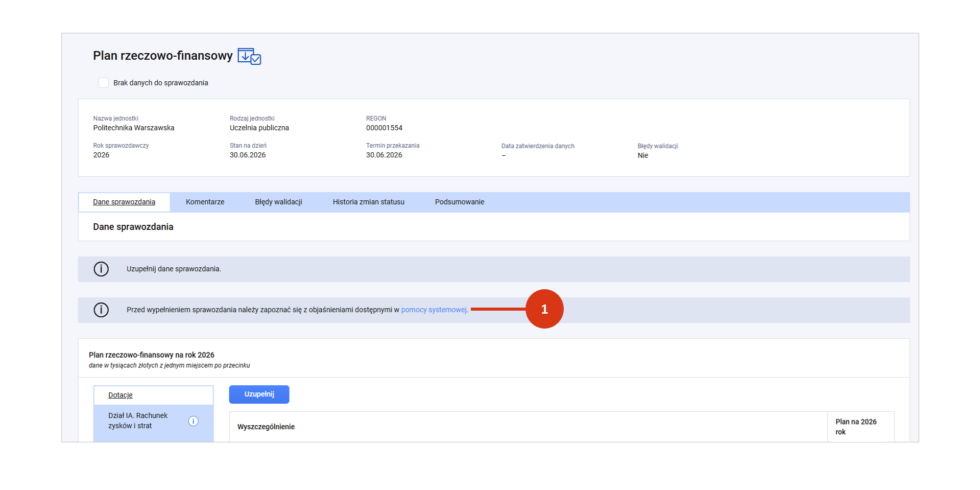Click the import data icon beside title
This screenshot has width=980, height=490.
click(249, 56)
